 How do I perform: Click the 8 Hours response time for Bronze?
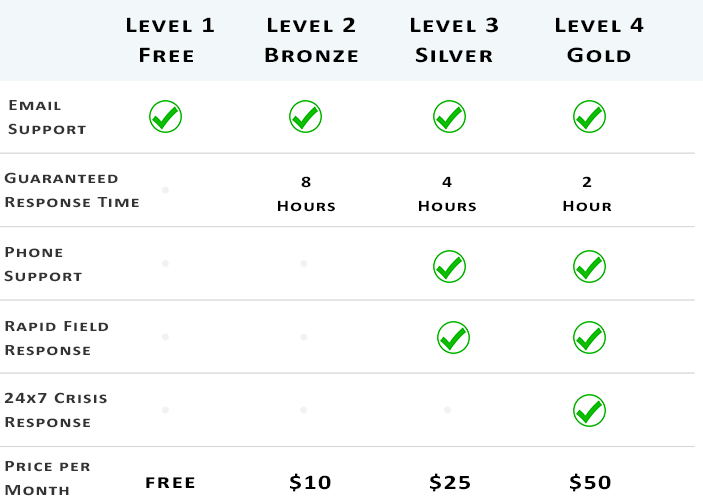click(x=306, y=194)
